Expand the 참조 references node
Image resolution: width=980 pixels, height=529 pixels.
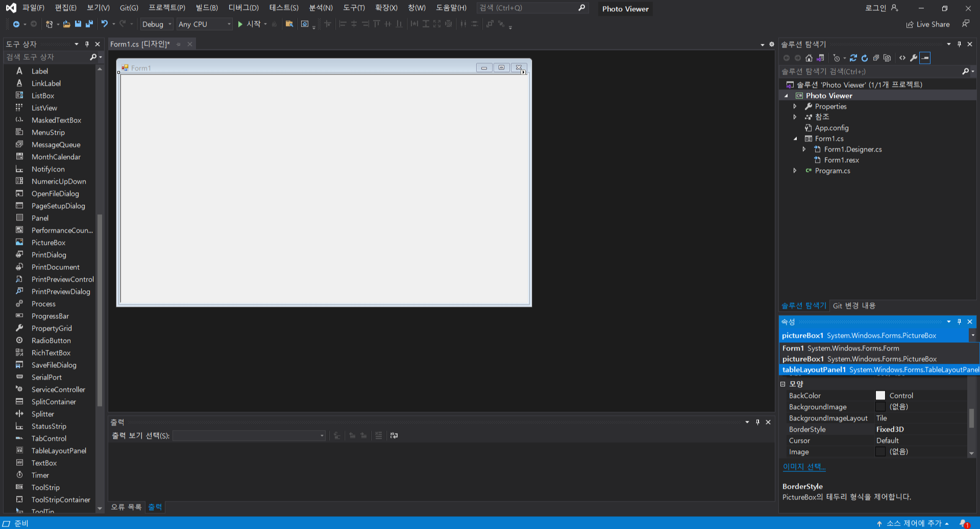click(x=795, y=117)
